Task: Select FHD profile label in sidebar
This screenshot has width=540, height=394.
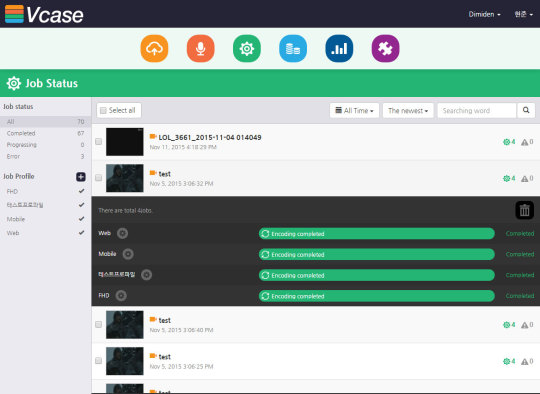Action: [x=12, y=191]
